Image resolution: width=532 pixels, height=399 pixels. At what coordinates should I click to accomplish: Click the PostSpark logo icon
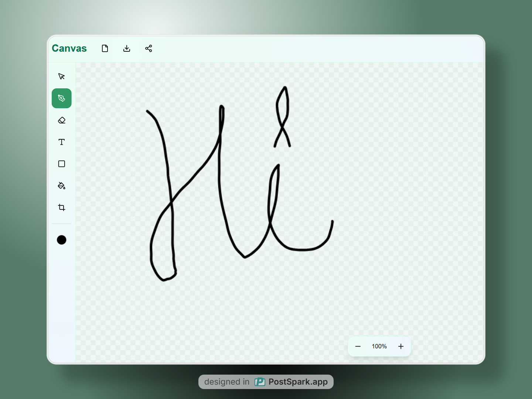pyautogui.click(x=260, y=382)
